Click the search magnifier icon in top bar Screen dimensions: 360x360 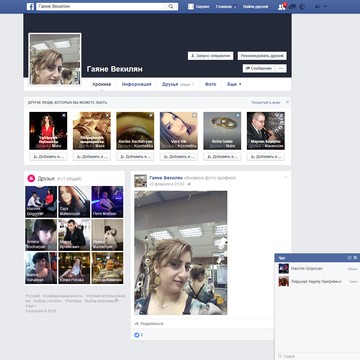[x=171, y=7]
